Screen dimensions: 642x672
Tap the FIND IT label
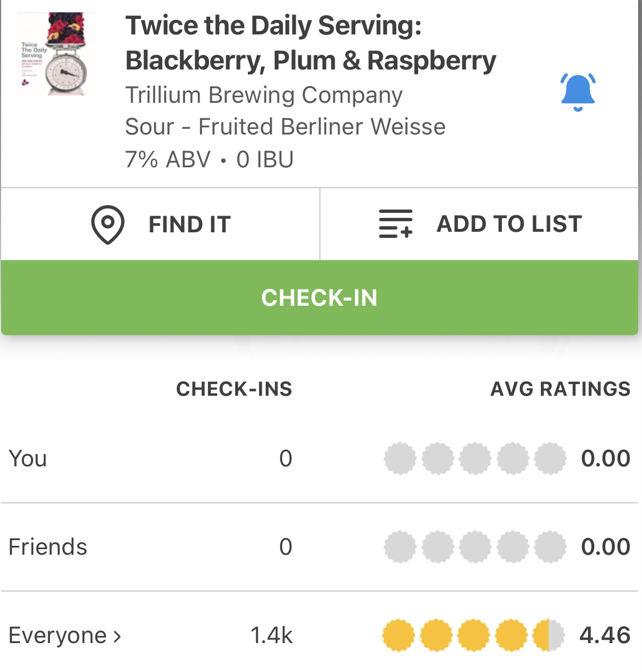(x=190, y=225)
